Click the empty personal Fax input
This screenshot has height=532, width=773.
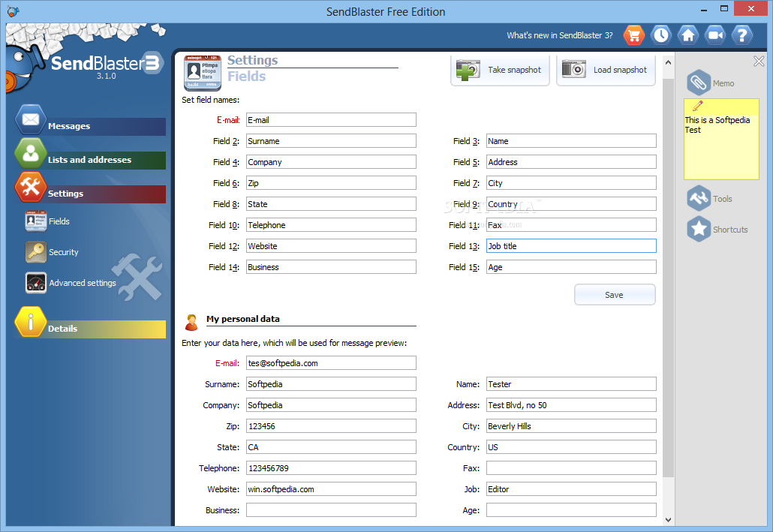click(571, 468)
